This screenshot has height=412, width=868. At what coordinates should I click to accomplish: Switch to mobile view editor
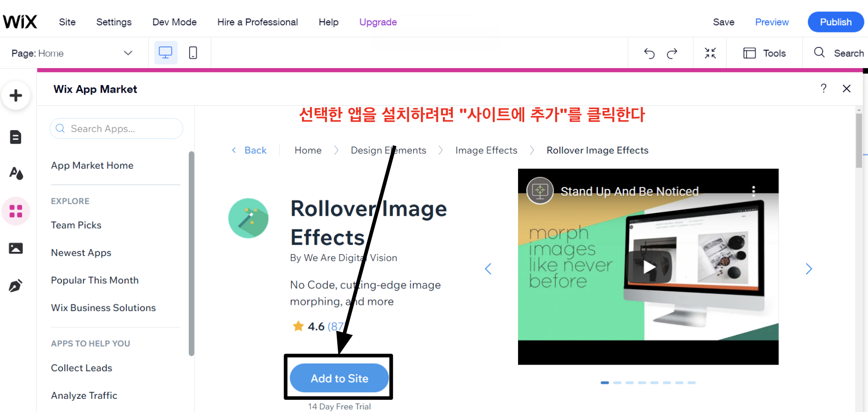coord(193,53)
